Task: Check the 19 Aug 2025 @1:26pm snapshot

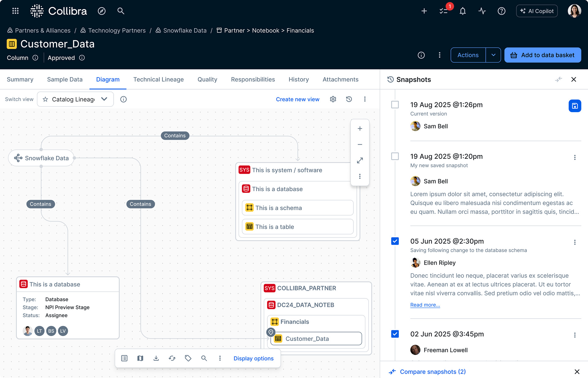Action: [395, 105]
